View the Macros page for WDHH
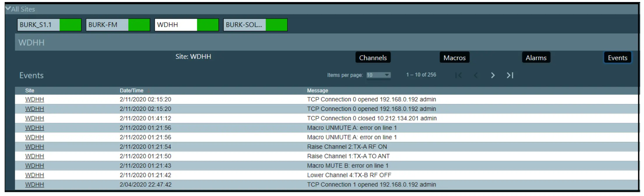Screen dimensions: 644x196 (x=454, y=57)
